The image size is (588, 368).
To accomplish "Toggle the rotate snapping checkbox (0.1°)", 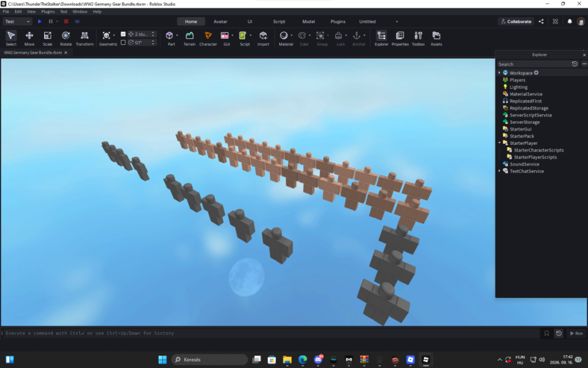I will (123, 42).
